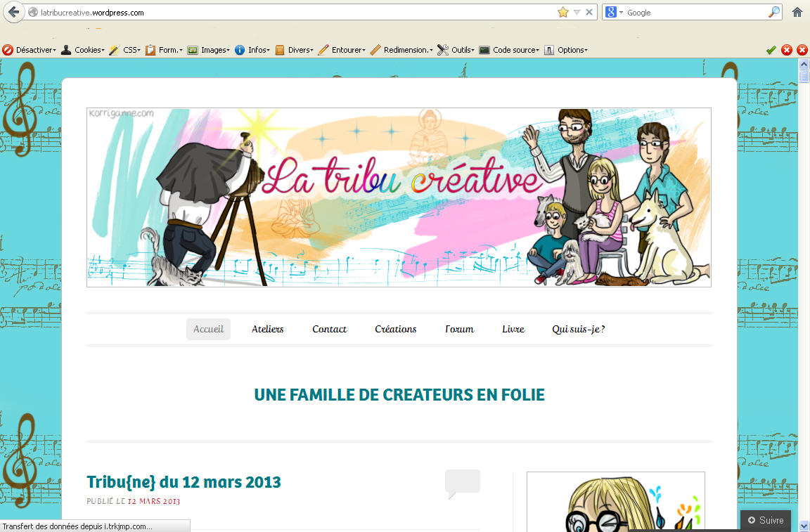
Task: Open the Qui suis-je ? page
Action: (578, 329)
